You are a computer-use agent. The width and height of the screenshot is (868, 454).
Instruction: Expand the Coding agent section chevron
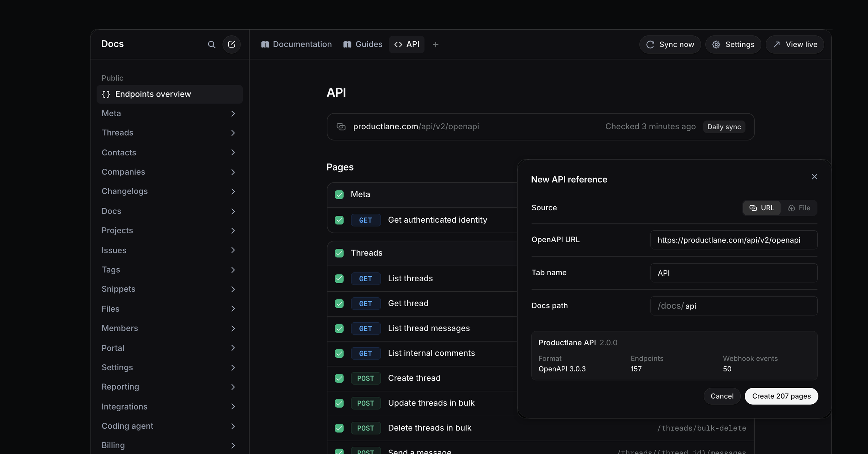click(233, 426)
